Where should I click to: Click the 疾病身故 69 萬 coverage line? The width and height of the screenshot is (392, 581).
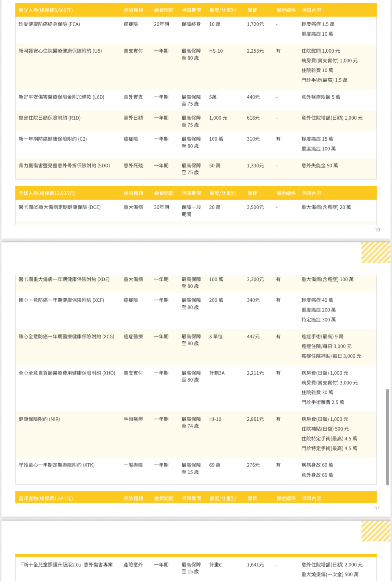317,465
